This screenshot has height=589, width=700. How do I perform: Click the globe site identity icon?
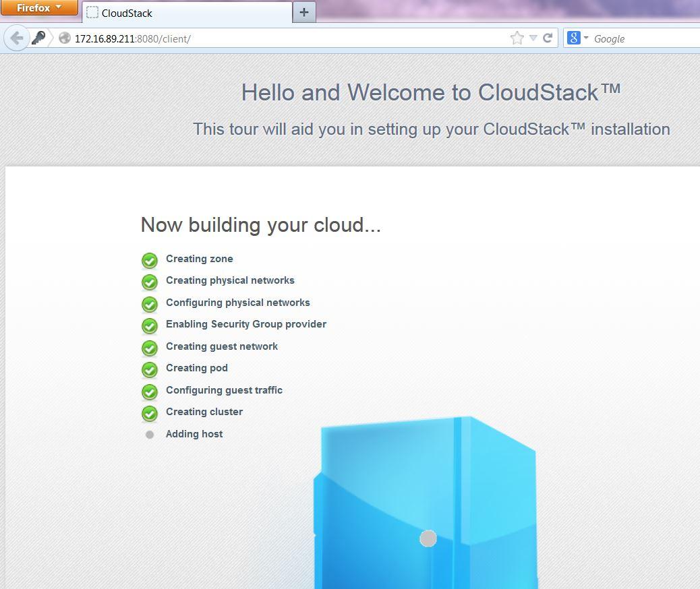tap(65, 38)
